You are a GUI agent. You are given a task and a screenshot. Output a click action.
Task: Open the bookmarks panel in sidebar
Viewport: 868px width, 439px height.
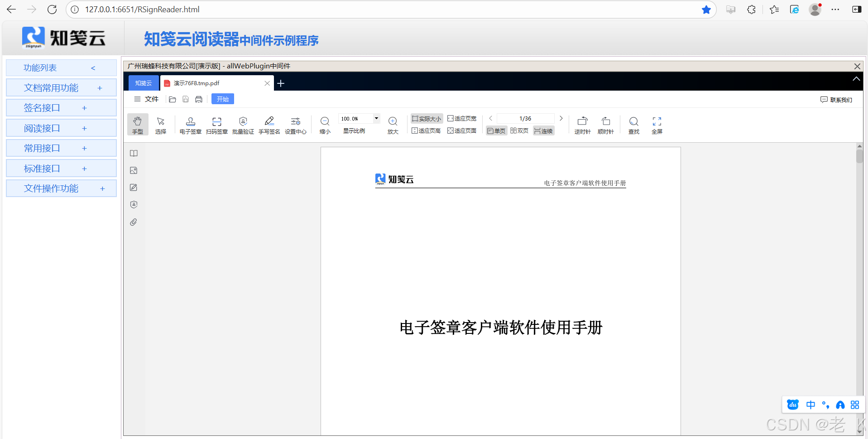tap(134, 153)
